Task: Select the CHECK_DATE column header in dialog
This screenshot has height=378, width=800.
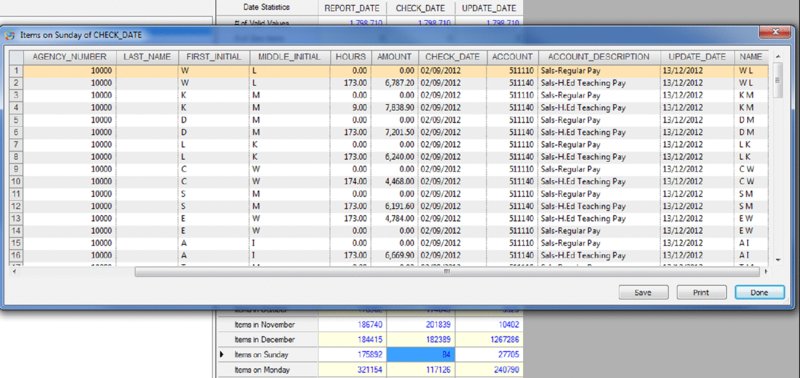Action: 452,57
